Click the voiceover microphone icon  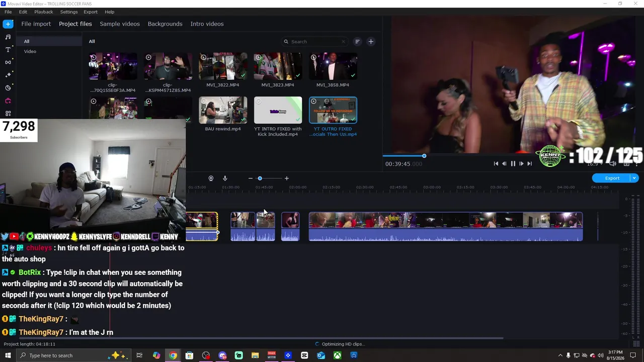pyautogui.click(x=225, y=178)
